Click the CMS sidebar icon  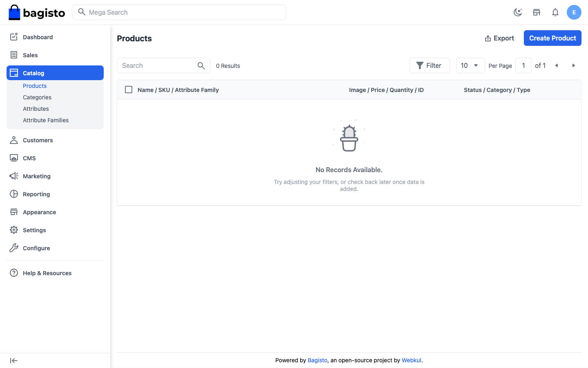click(x=14, y=158)
